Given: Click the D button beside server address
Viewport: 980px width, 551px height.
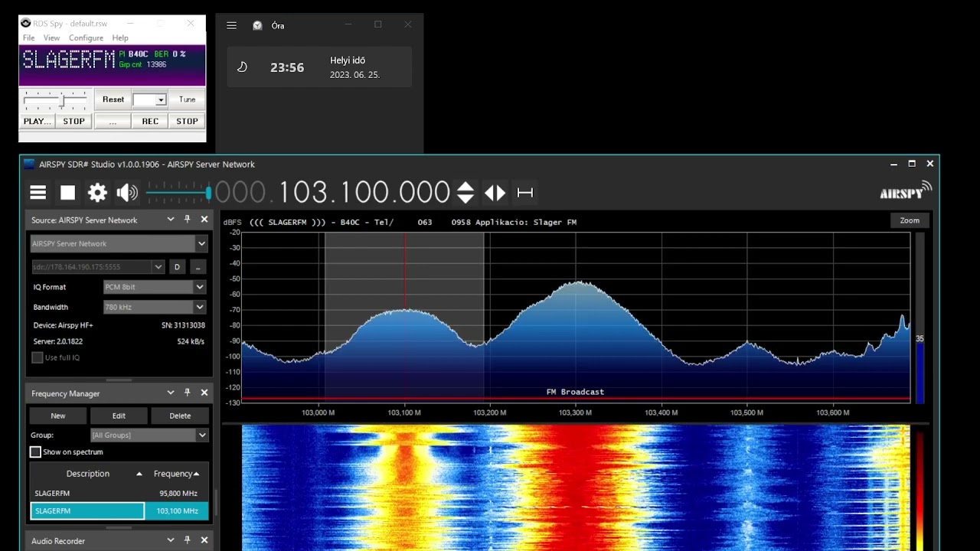Looking at the screenshot, I should pos(177,267).
